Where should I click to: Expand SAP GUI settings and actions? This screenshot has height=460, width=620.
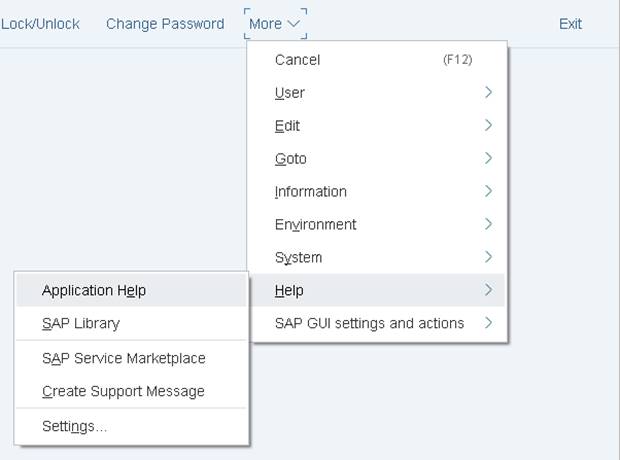coord(369,323)
